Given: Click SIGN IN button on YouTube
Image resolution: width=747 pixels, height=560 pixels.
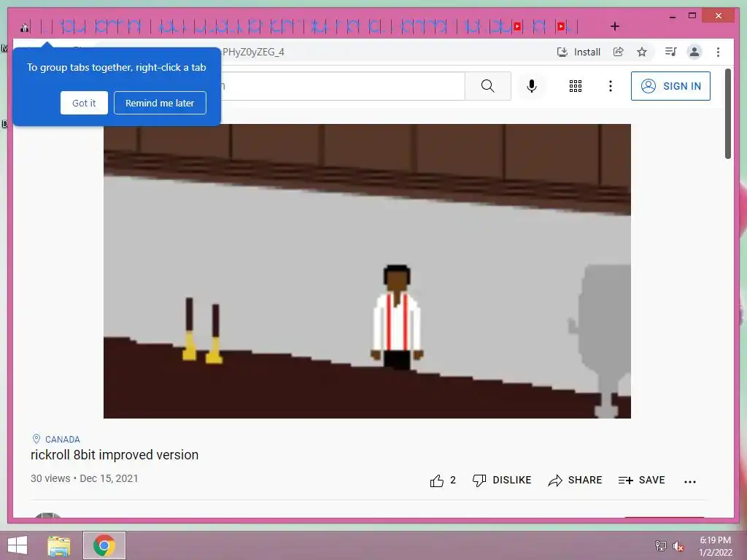Looking at the screenshot, I should (x=670, y=86).
